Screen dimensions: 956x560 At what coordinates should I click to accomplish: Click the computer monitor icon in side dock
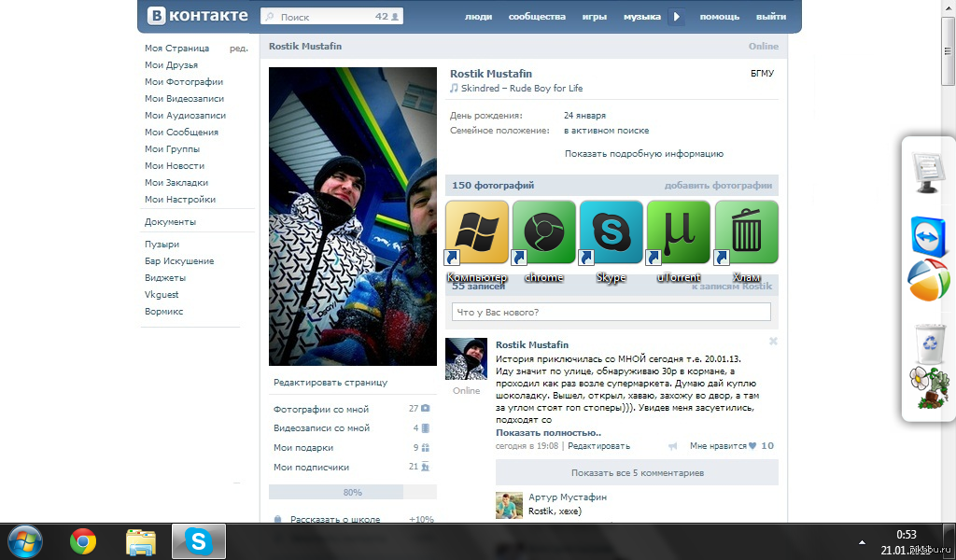pyautogui.click(x=928, y=173)
